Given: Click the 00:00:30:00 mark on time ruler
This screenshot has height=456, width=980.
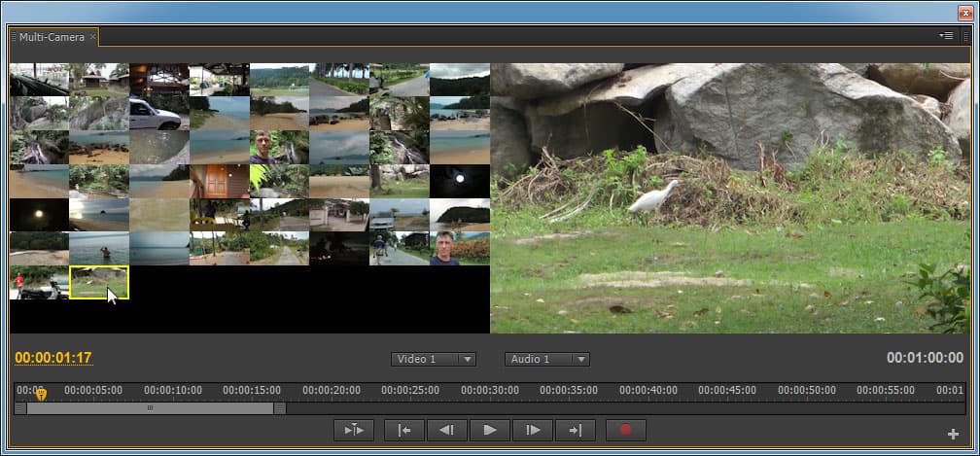Looking at the screenshot, I should coord(490,391).
